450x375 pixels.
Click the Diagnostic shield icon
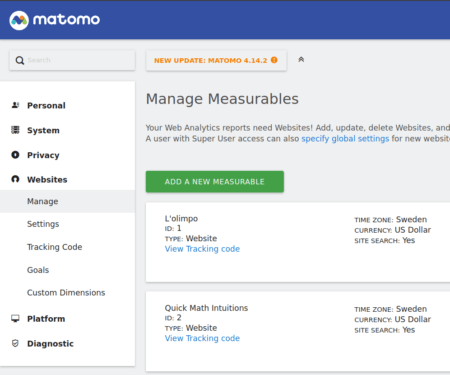click(x=15, y=343)
